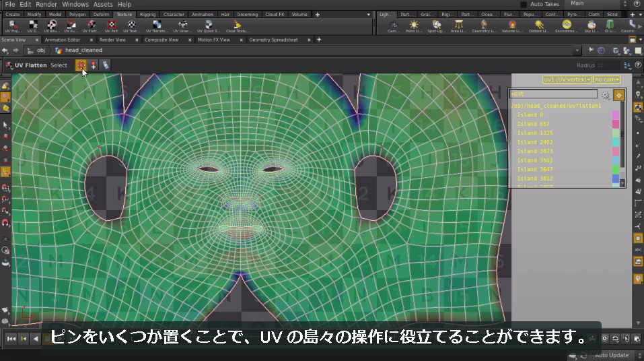The image size is (644, 361).
Task: Add a new shelf tab after Volume
Action: (317, 15)
